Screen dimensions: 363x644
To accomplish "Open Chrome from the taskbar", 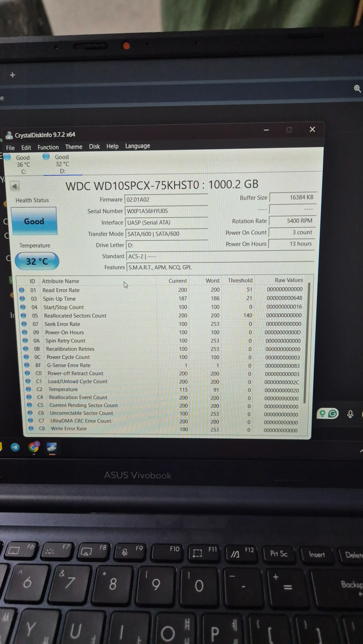I will click(x=34, y=447).
